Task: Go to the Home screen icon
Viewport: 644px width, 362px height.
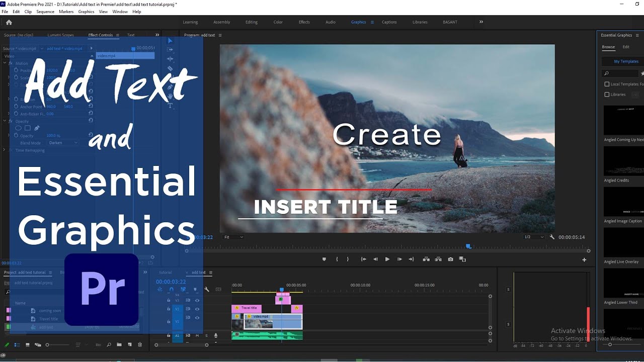Action: (9, 22)
